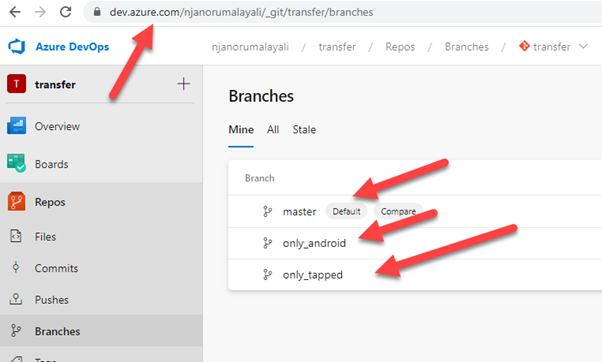The height and width of the screenshot is (362, 602).
Task: Click the Pushes upload icon
Action: (16, 299)
